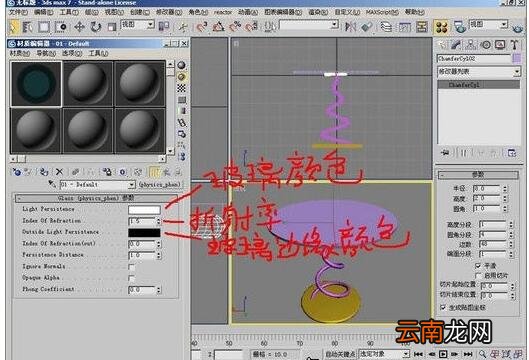
Task: Toggle Show Map in Viewport icon
Action: click(x=138, y=172)
